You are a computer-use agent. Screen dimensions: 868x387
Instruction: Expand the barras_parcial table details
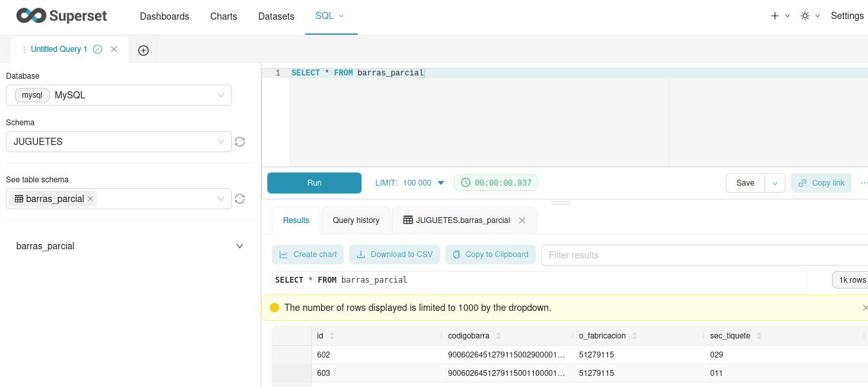coord(240,246)
